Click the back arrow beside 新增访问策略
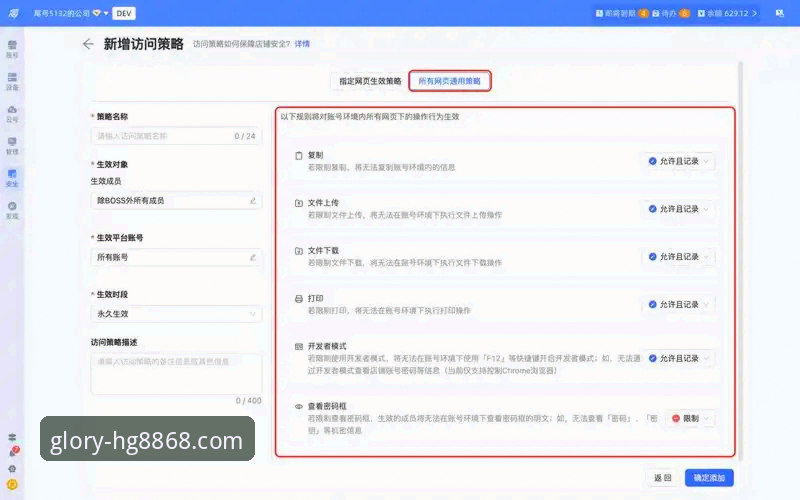Viewport: 800px width, 500px height. pos(88,44)
